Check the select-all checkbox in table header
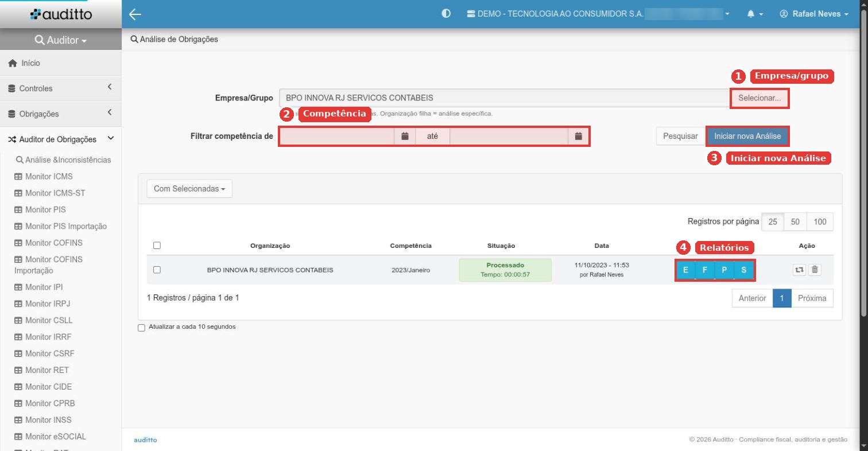The image size is (868, 451). pyautogui.click(x=157, y=246)
